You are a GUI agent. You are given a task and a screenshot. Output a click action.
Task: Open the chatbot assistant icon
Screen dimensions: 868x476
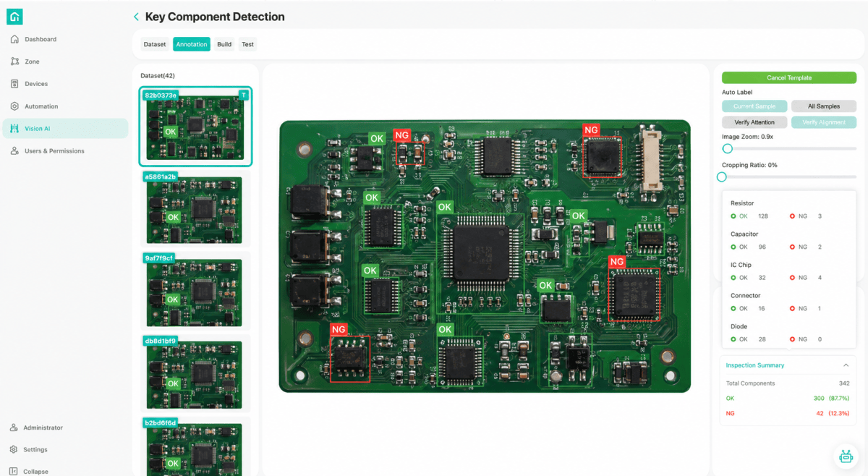click(x=846, y=456)
